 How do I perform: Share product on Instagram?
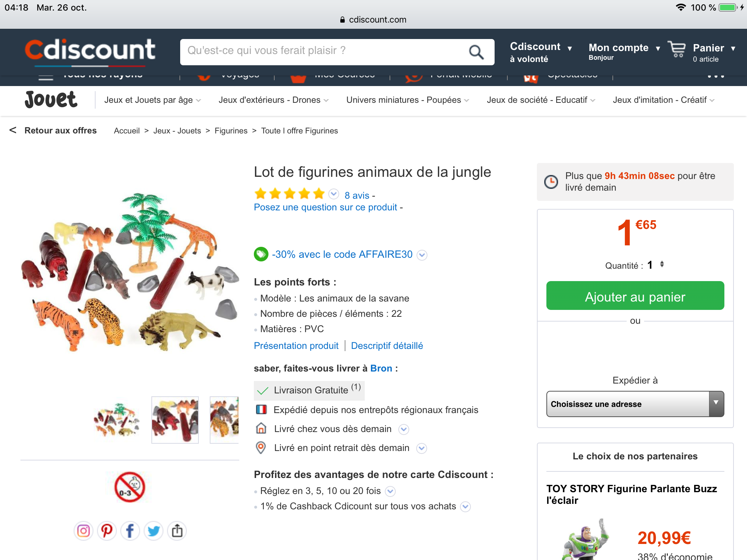(84, 531)
